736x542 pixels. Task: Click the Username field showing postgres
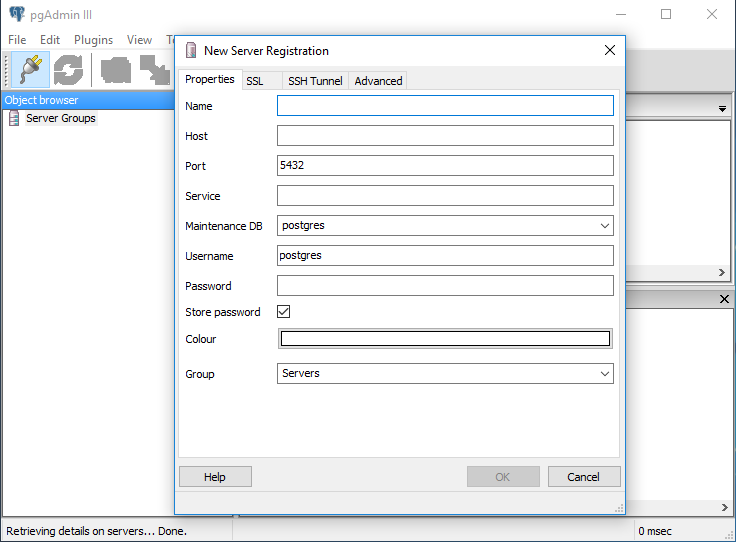(445, 256)
